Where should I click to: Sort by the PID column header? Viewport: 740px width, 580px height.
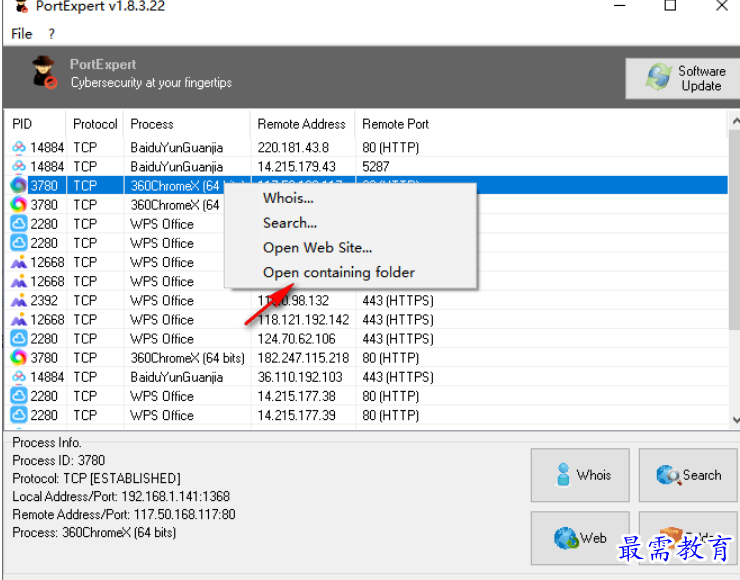pos(23,124)
